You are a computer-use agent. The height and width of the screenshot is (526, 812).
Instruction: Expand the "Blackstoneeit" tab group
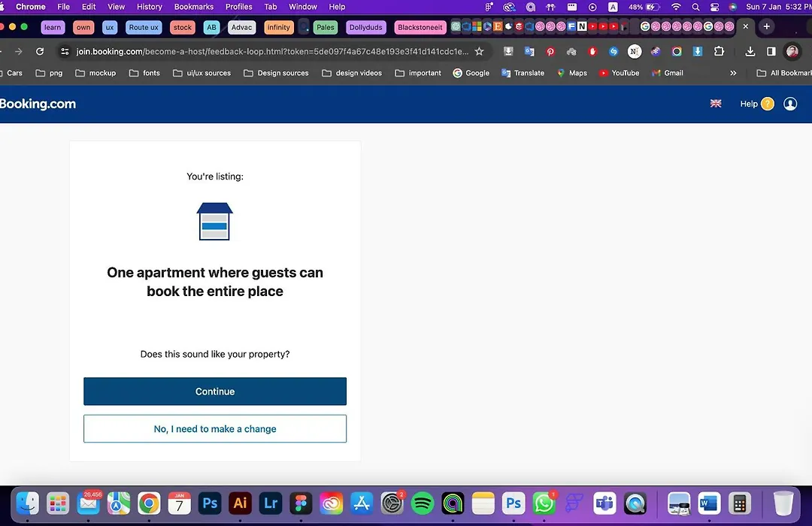click(x=420, y=28)
